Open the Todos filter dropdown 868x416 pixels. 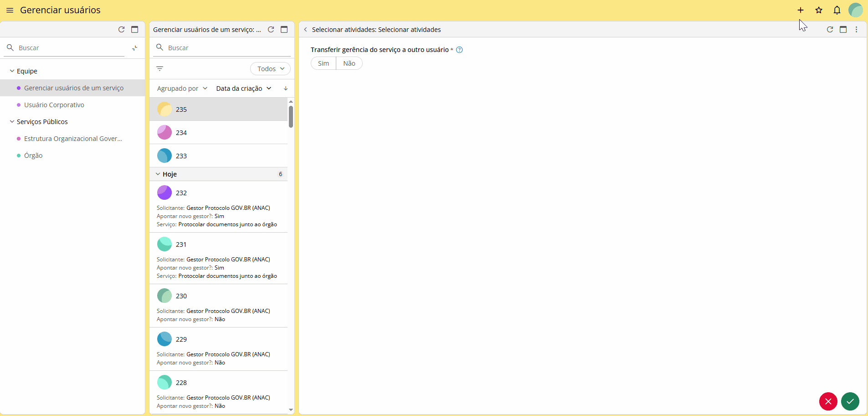270,69
